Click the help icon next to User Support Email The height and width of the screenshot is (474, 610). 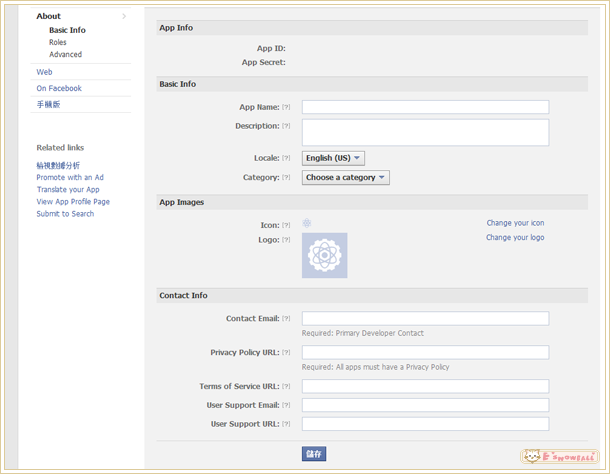pos(286,405)
